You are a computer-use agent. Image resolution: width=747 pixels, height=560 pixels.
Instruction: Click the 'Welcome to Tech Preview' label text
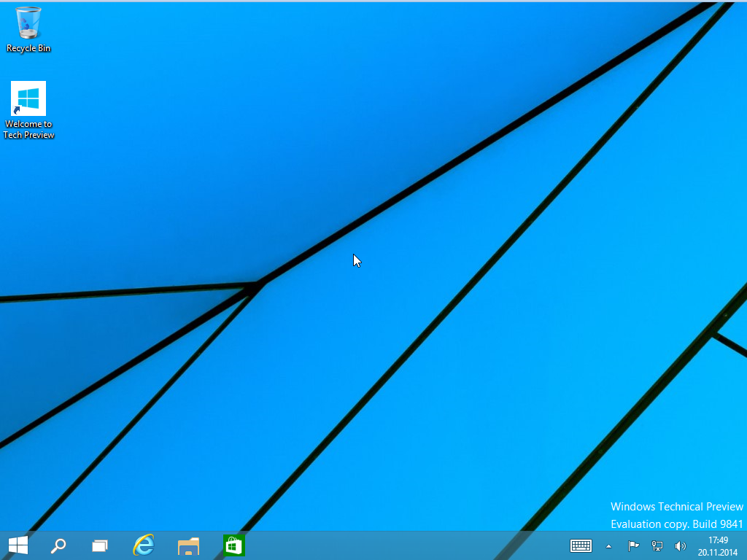click(x=28, y=130)
